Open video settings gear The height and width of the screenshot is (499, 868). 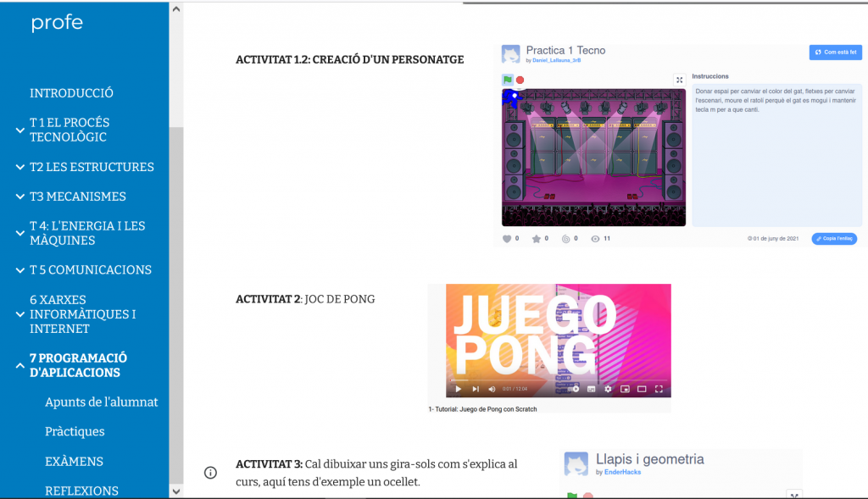pos(608,389)
